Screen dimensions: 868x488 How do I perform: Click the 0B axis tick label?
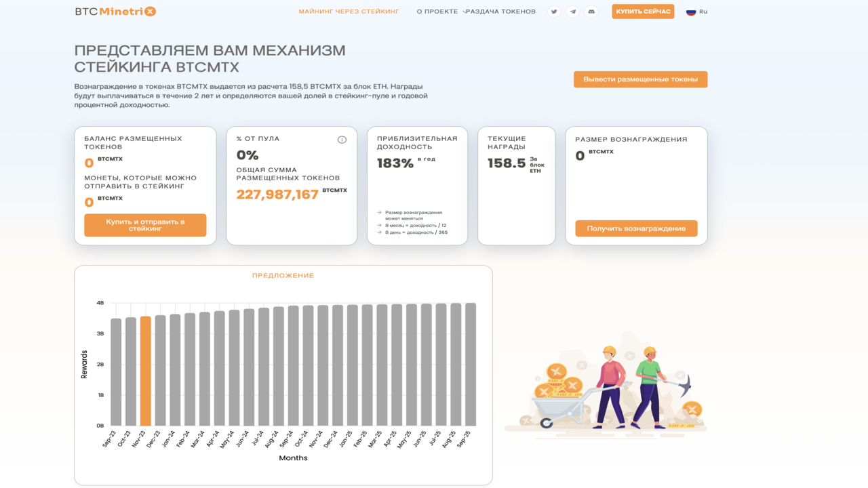100,426
